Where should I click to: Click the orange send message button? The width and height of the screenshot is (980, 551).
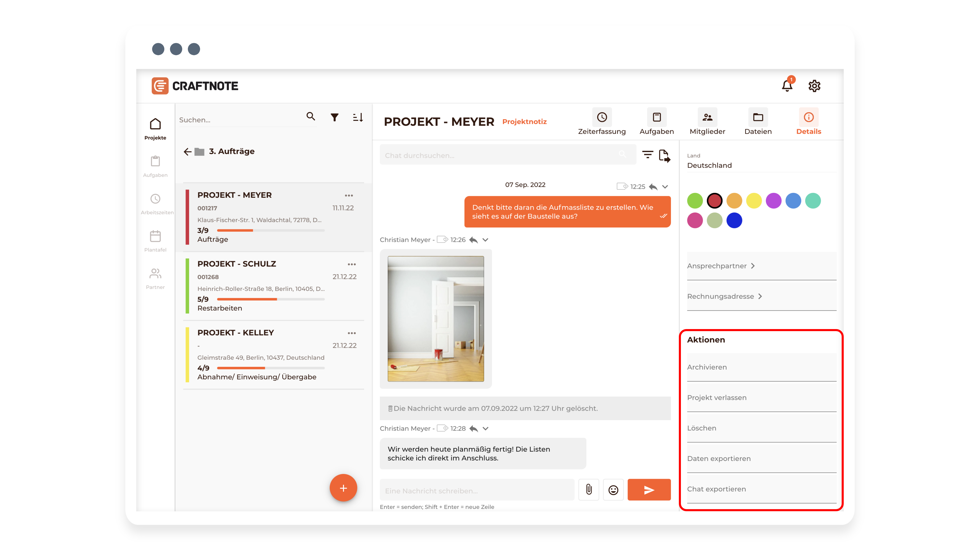(649, 490)
